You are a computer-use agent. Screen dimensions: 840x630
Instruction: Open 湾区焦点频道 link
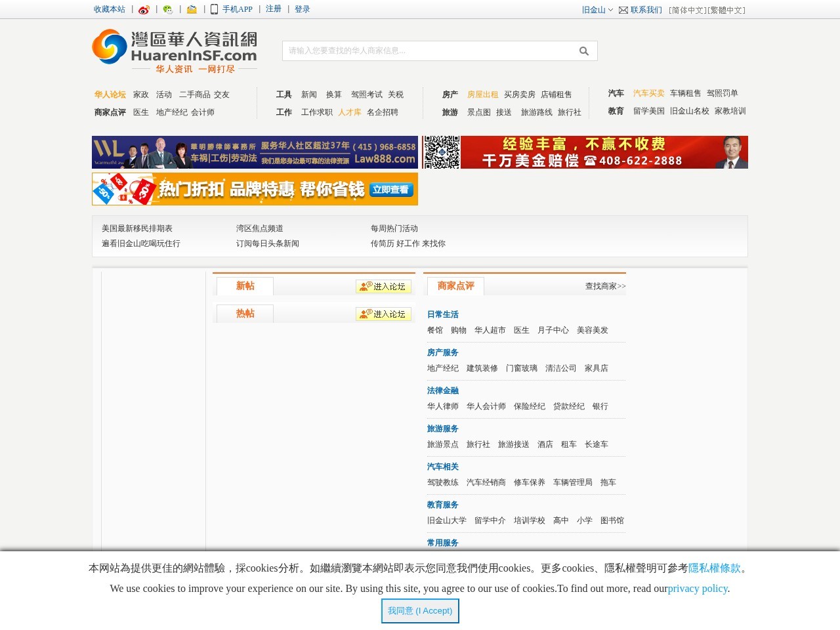pyautogui.click(x=260, y=228)
